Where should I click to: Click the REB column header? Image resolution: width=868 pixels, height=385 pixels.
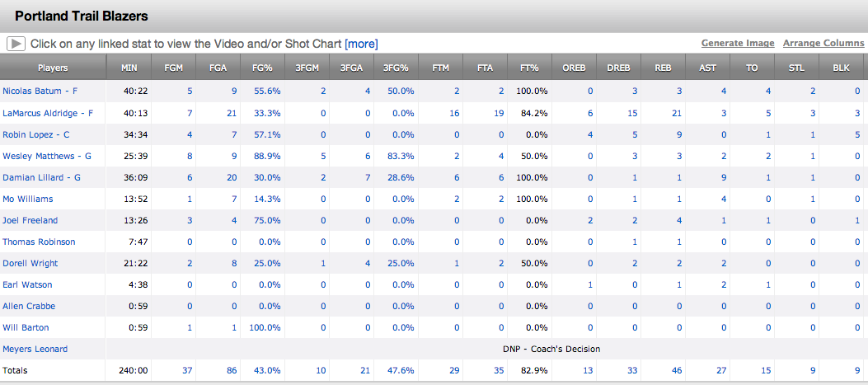663,68
